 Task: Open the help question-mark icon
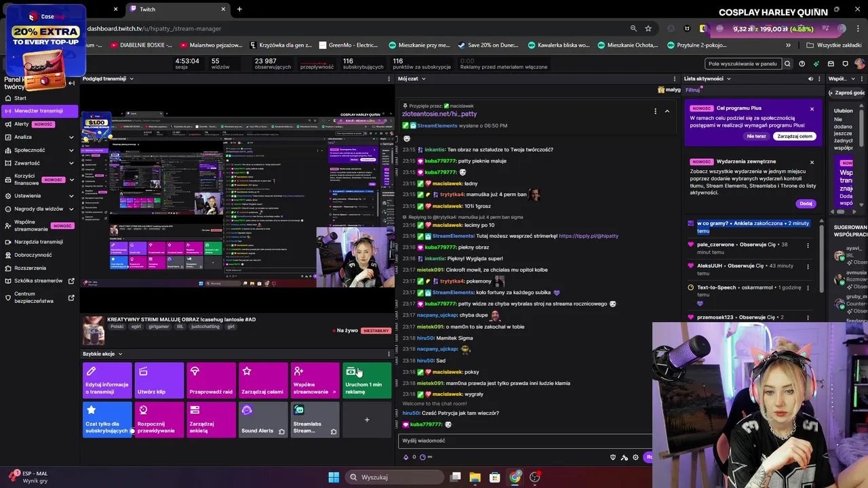click(x=802, y=64)
